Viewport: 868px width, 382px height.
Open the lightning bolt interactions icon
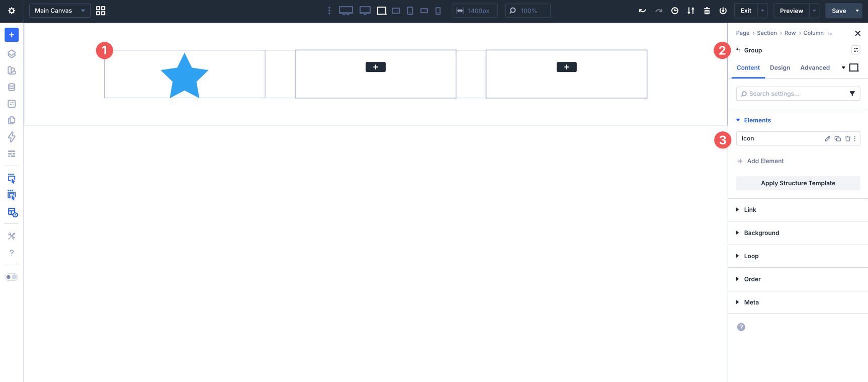(12, 137)
